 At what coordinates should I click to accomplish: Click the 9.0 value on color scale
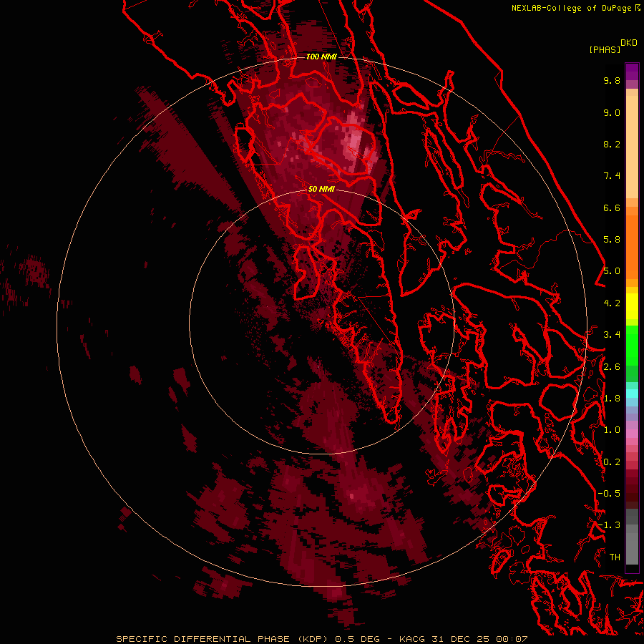pyautogui.click(x=612, y=112)
